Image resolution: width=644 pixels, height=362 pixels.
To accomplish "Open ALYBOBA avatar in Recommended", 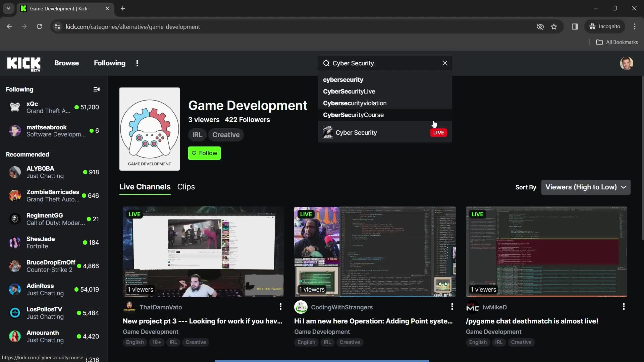I will click(15, 172).
